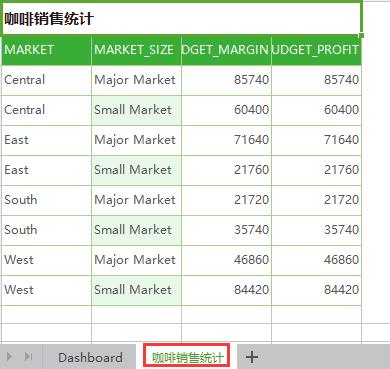Switch to the Dashboard sheet tab
Screen dimensions: 390x369
pos(90,357)
